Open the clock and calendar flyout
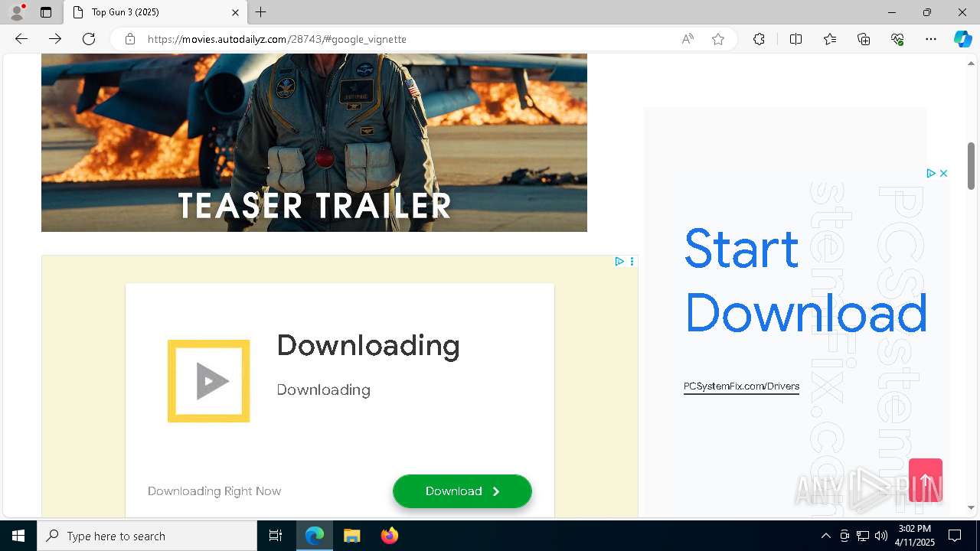Image resolution: width=980 pixels, height=551 pixels. (914, 536)
